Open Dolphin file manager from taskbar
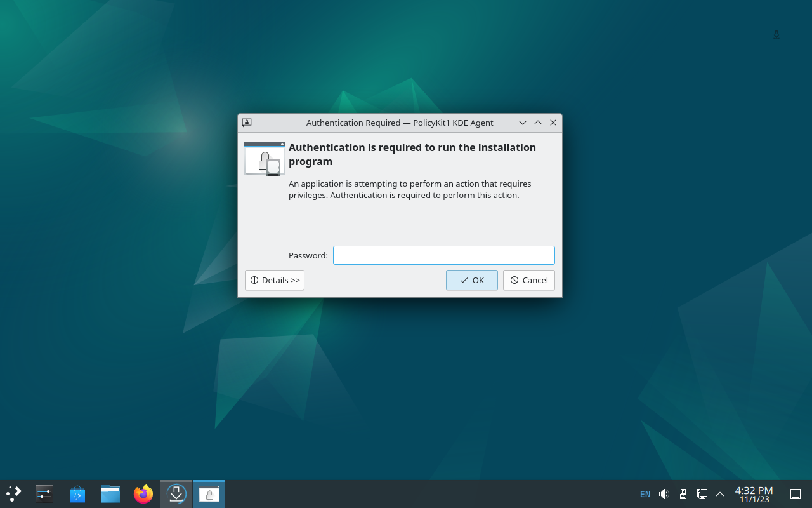The width and height of the screenshot is (812, 508). pos(110,493)
